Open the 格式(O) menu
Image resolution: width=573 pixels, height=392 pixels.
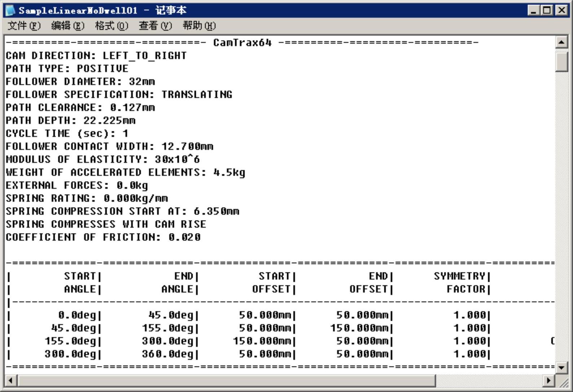(112, 26)
